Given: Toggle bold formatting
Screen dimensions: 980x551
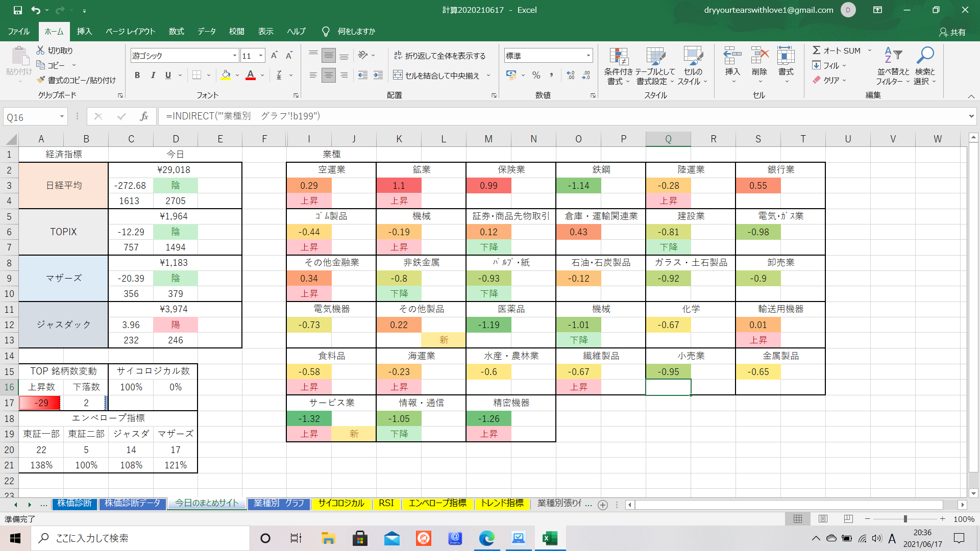Looking at the screenshot, I should pyautogui.click(x=137, y=76).
